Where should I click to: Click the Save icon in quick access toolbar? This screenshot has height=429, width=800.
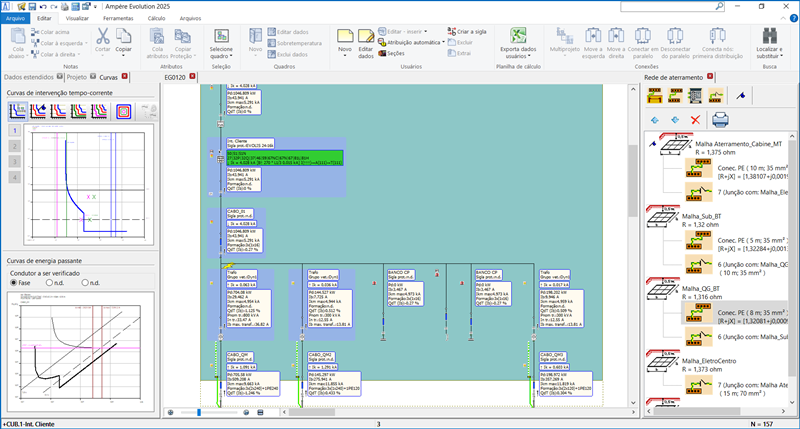32,7
